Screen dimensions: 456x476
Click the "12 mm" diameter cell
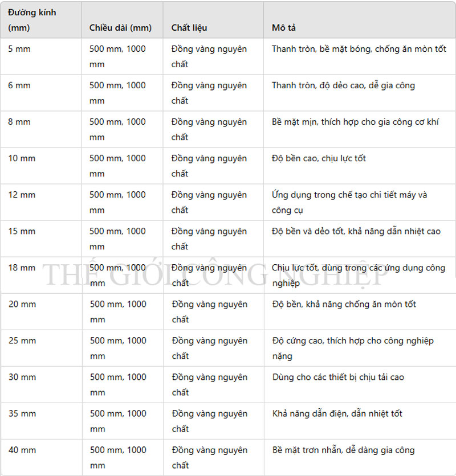coord(22,195)
